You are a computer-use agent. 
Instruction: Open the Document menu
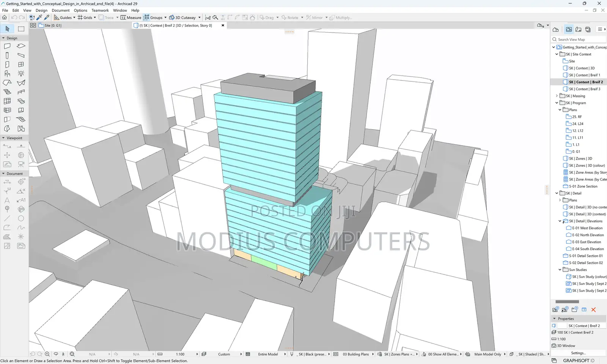coord(61,10)
